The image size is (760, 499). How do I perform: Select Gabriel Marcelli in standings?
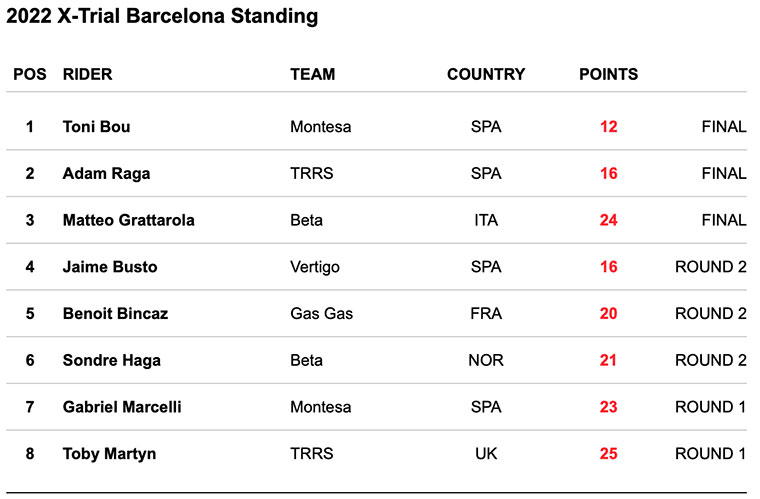(122, 407)
